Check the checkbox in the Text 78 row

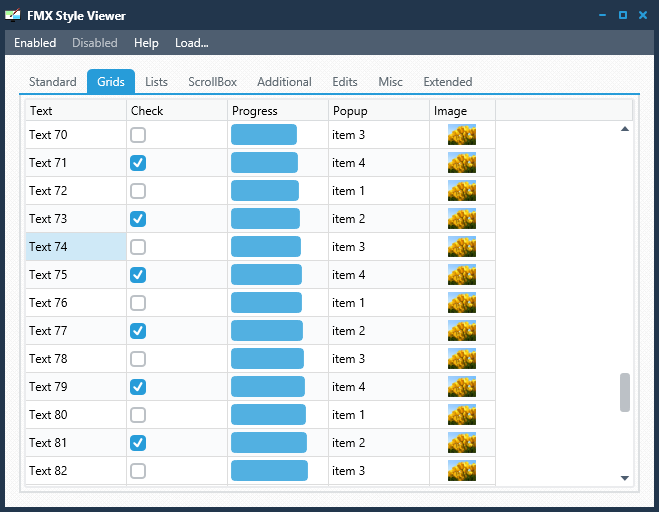click(138, 359)
